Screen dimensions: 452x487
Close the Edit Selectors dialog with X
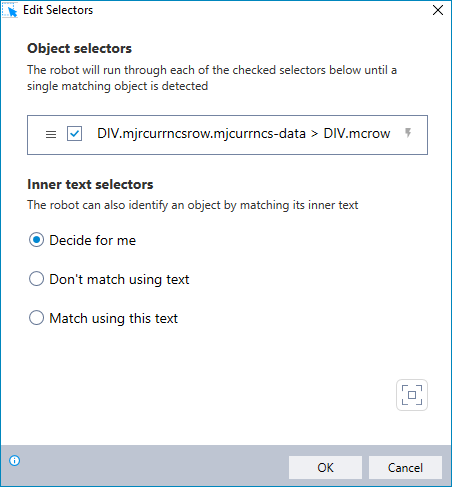click(438, 10)
